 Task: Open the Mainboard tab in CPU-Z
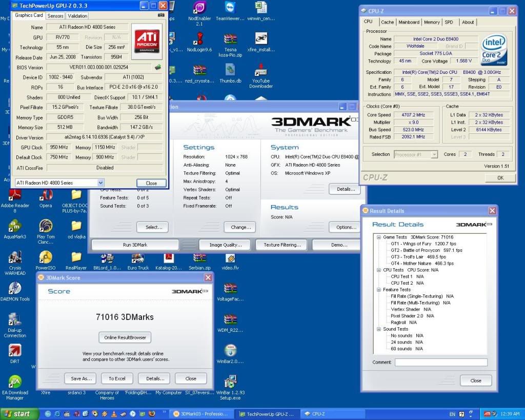tap(409, 22)
